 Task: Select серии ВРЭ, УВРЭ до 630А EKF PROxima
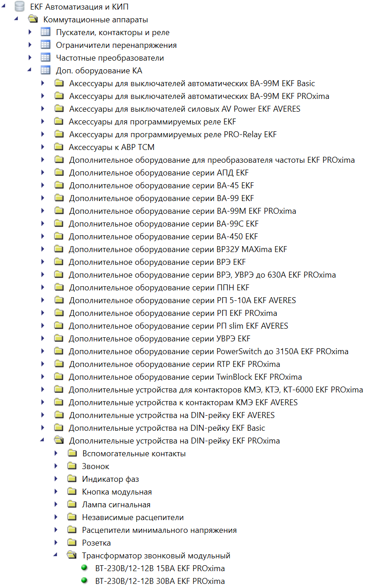click(x=202, y=275)
